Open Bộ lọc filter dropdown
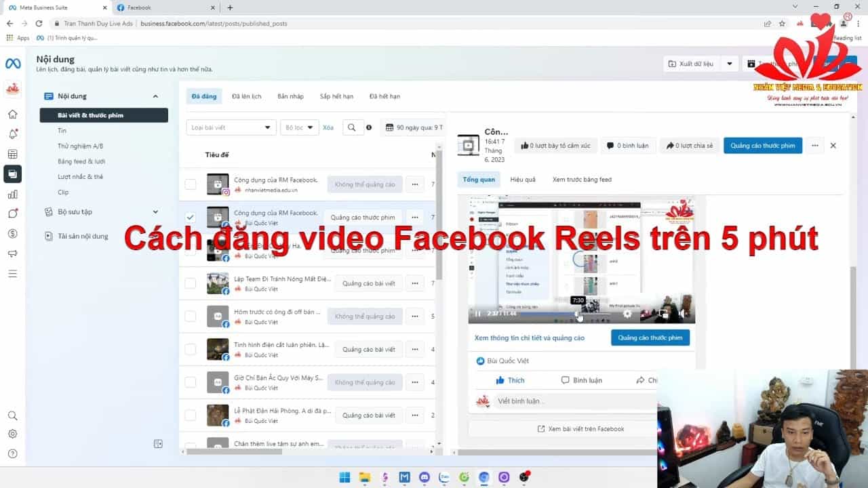 (x=299, y=127)
